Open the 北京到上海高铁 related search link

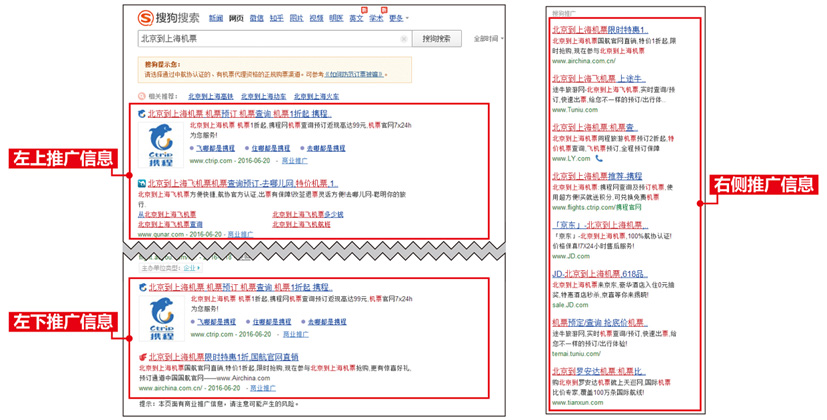(x=210, y=97)
